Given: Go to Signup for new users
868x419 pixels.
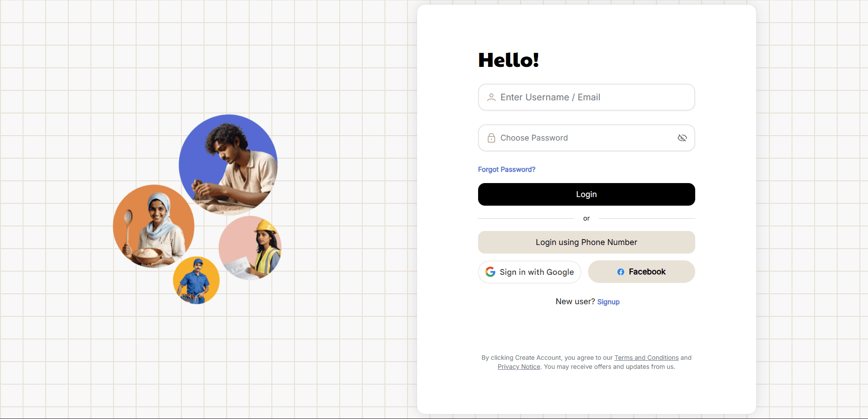Looking at the screenshot, I should [608, 302].
